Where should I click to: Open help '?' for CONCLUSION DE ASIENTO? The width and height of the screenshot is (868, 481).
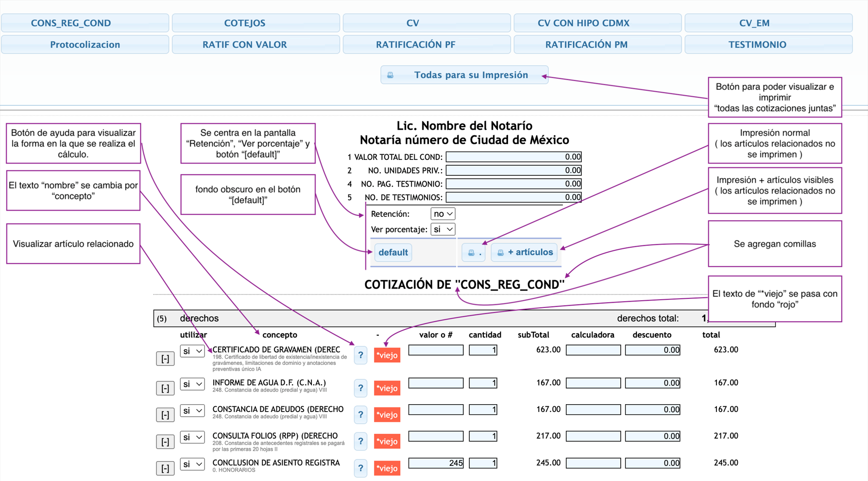pos(360,468)
